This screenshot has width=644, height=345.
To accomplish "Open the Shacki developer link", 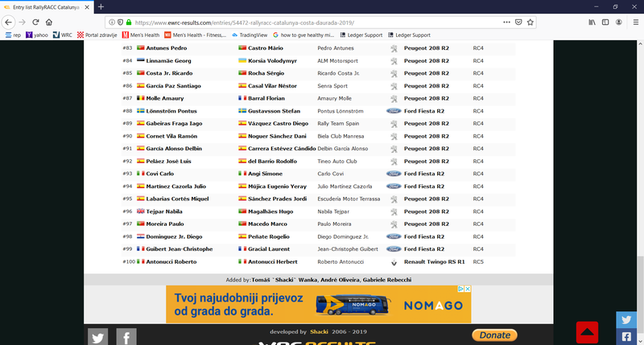I will click(x=319, y=332).
